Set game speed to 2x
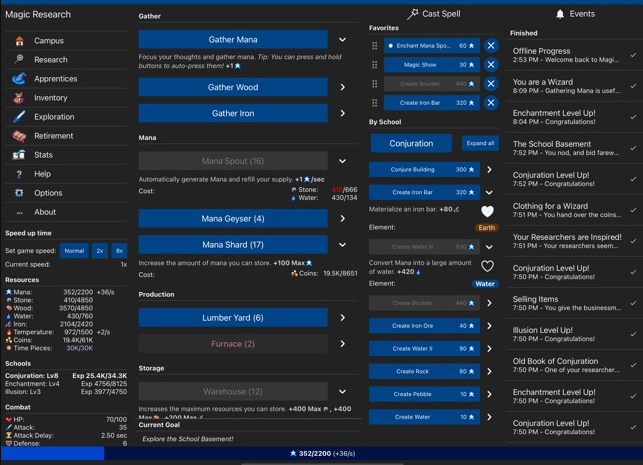The width and height of the screenshot is (643, 465). click(x=100, y=251)
